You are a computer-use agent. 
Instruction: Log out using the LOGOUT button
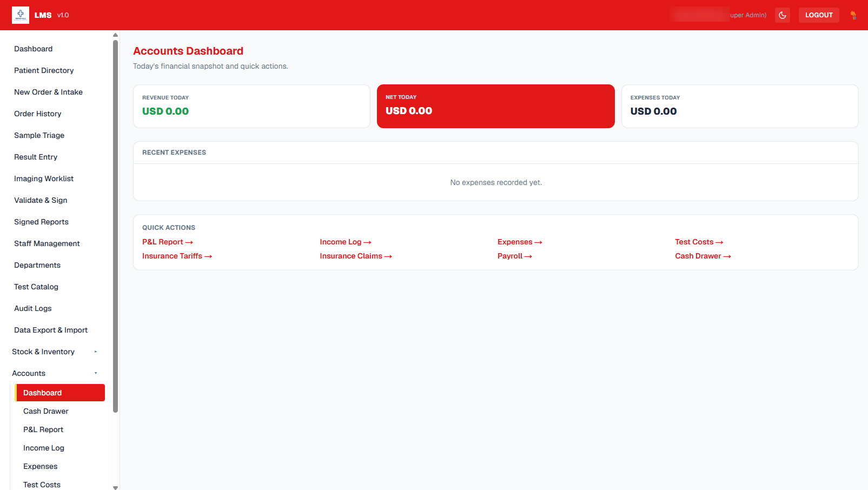(x=819, y=15)
